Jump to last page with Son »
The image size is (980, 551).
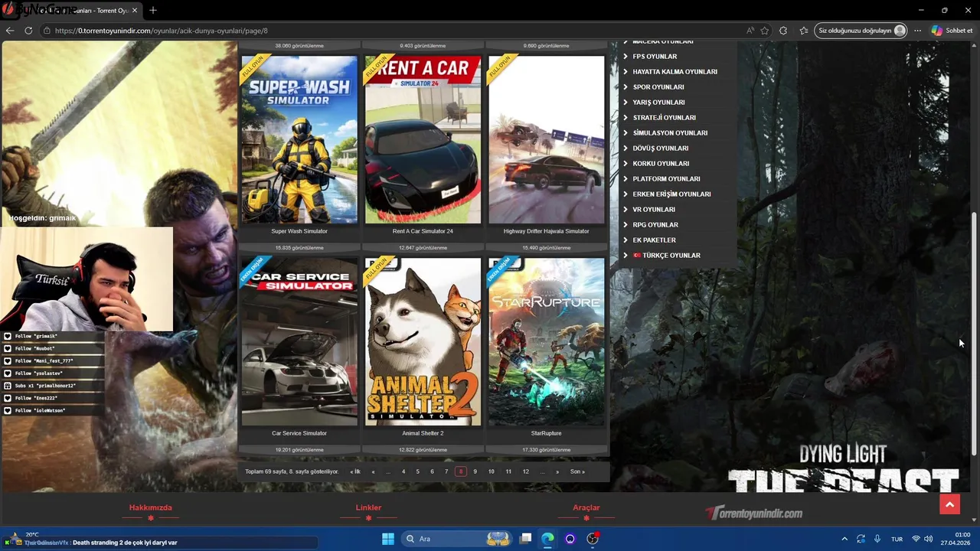577,471
